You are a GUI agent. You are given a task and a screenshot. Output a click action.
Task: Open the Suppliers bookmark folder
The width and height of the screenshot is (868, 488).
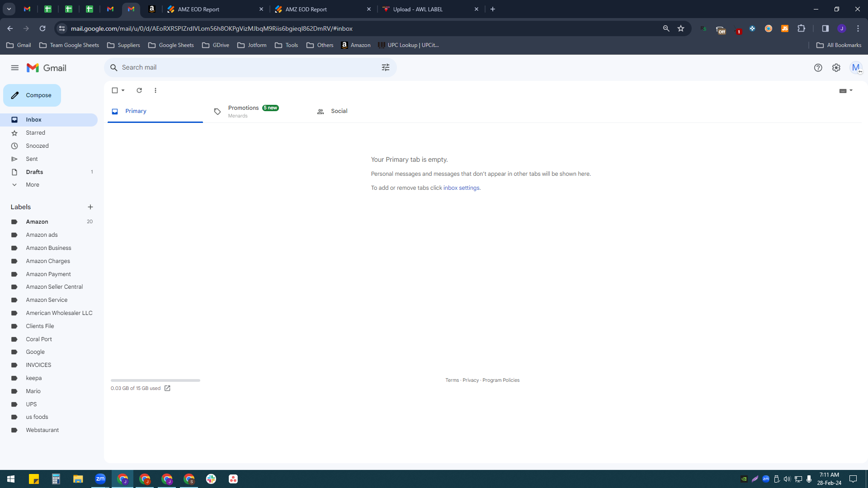(x=123, y=45)
